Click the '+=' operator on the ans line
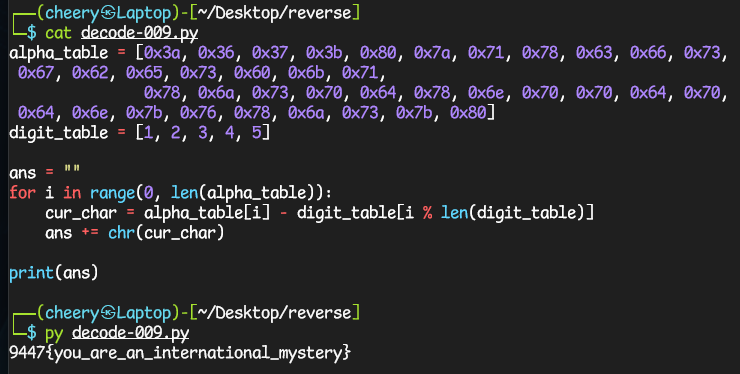This screenshot has width=740, height=374. tap(90, 233)
